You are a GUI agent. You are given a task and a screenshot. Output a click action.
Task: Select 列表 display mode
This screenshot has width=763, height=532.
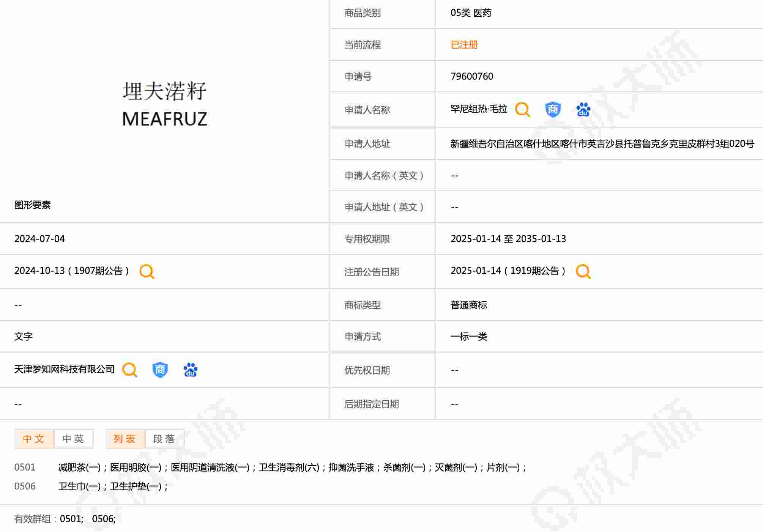click(125, 439)
